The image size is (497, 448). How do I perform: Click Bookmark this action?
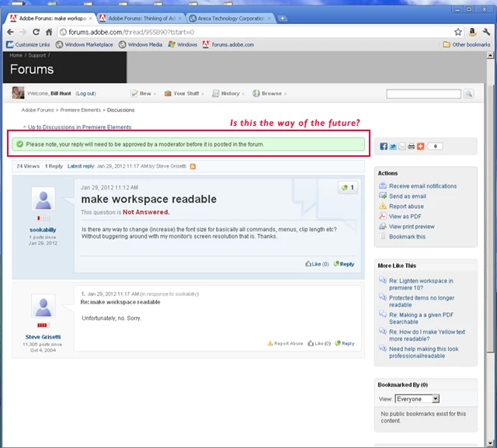pos(407,237)
